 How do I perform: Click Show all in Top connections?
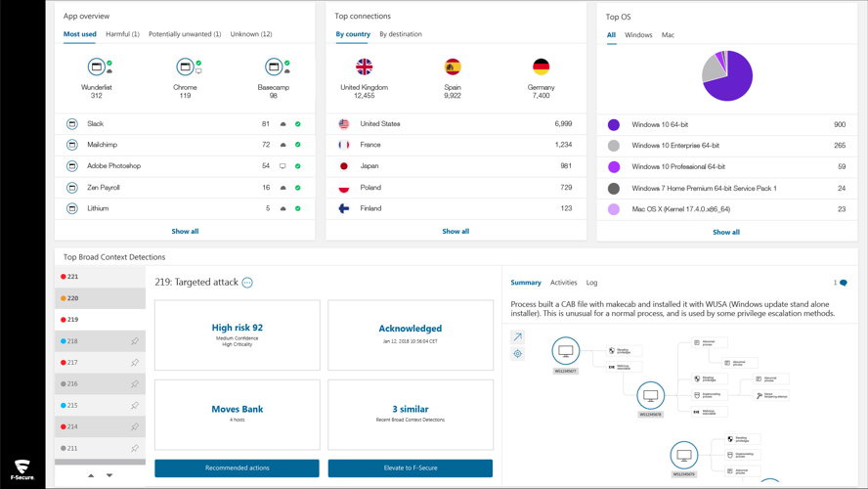(456, 232)
